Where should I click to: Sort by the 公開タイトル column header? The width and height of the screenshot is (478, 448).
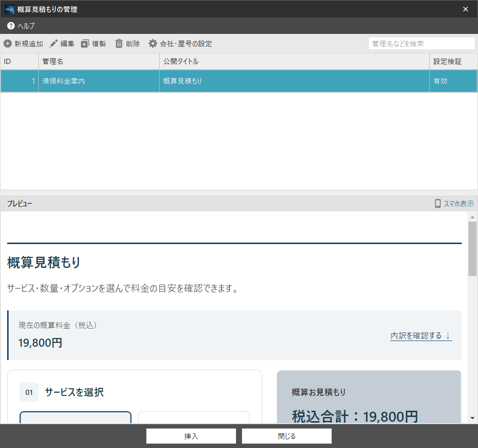point(294,62)
